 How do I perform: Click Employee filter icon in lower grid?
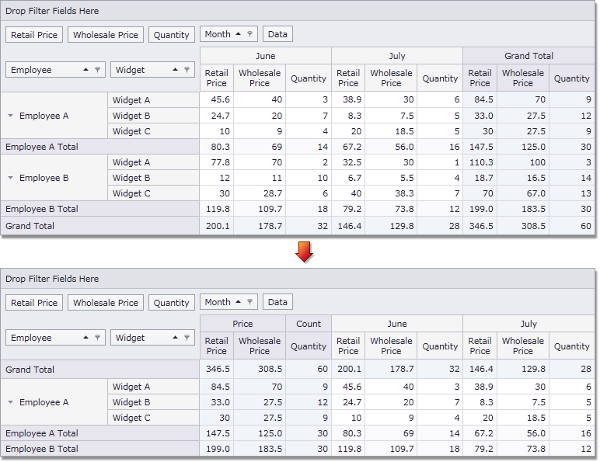point(97,338)
